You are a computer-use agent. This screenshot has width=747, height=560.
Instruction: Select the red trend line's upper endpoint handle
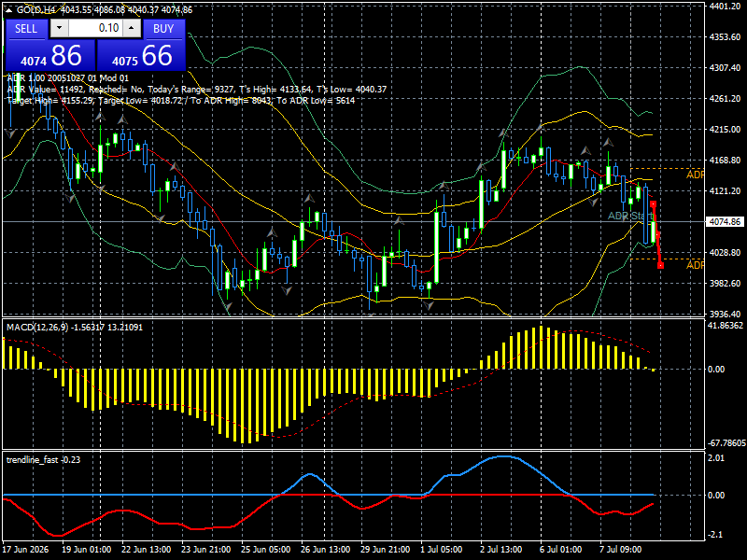[653, 203]
